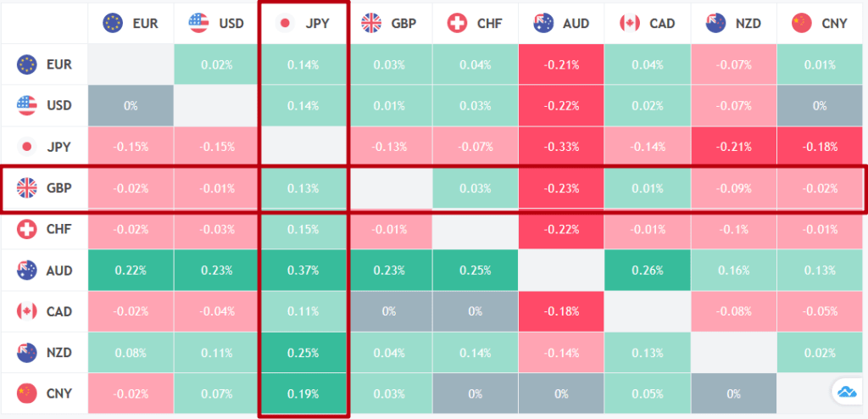This screenshot has height=419, width=868.
Task: Select the AUD flag icon in row header
Action: 27,271
